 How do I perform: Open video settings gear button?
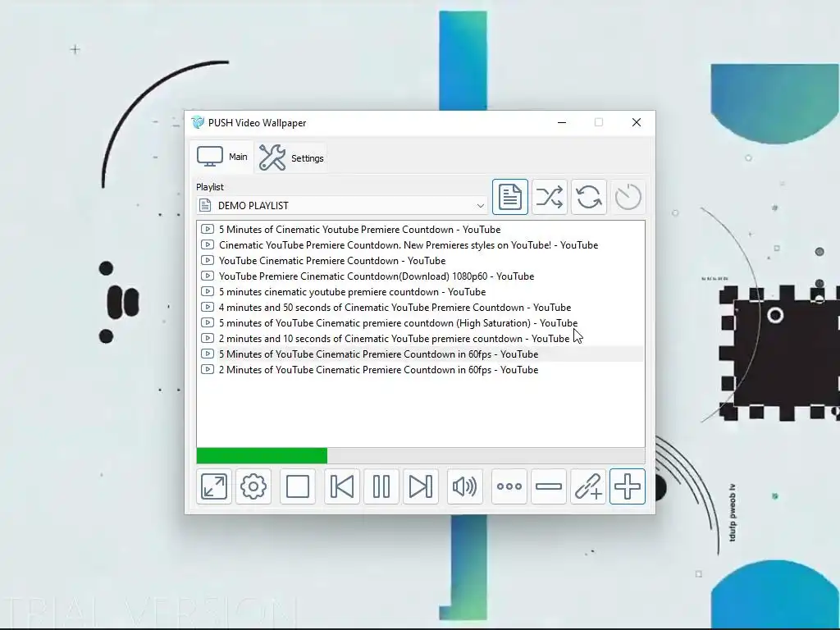click(x=253, y=486)
